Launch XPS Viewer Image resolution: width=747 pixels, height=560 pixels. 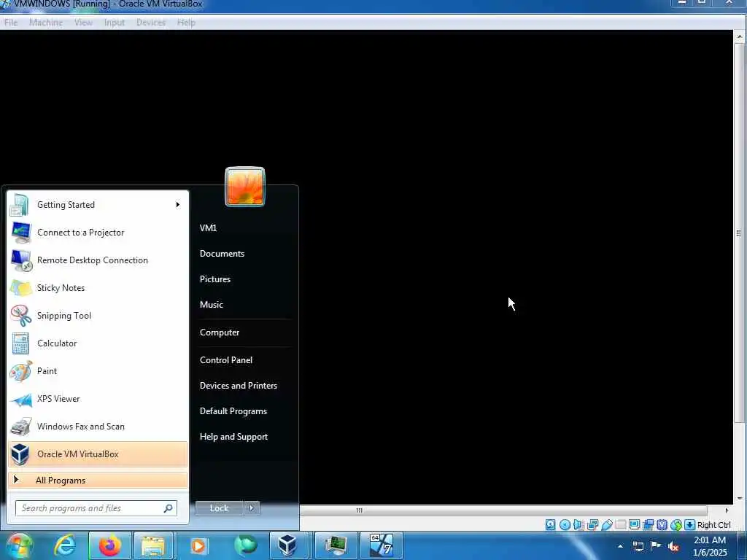pyautogui.click(x=98, y=399)
